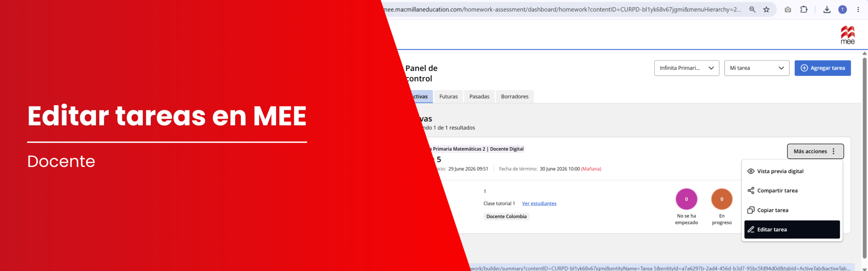Click the zoom magnifier icon in address bar
The width and height of the screenshot is (868, 271).
(x=752, y=9)
